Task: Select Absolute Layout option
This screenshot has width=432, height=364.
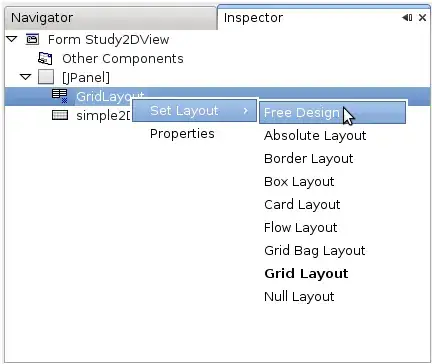Action: (x=315, y=135)
